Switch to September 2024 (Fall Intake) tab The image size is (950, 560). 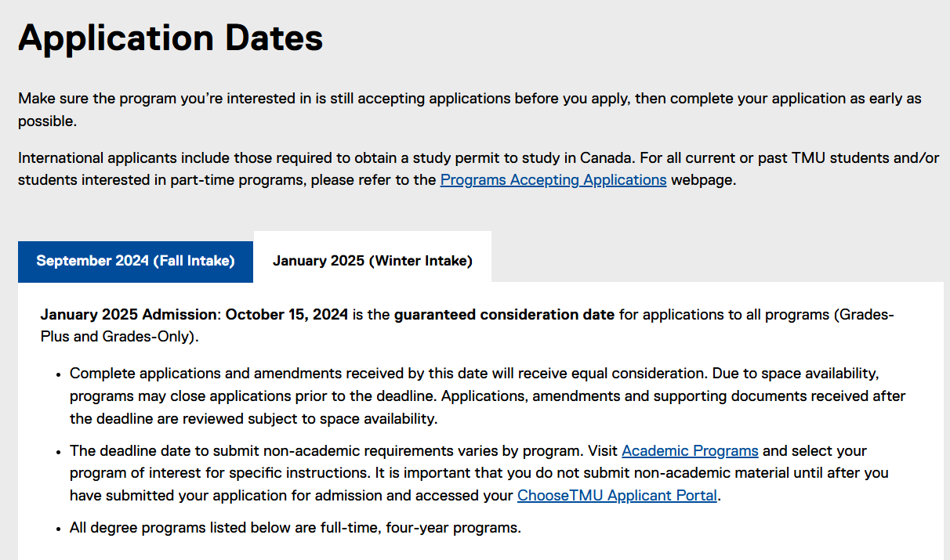point(136,261)
